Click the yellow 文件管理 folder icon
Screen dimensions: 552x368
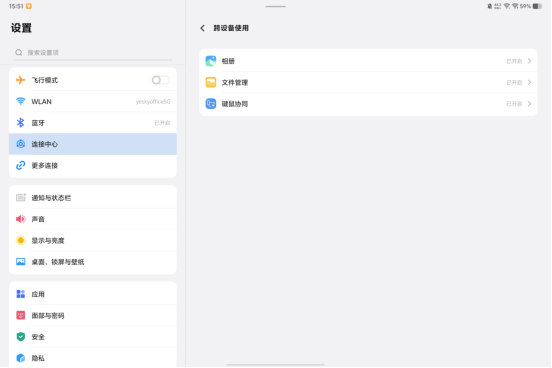tap(211, 82)
